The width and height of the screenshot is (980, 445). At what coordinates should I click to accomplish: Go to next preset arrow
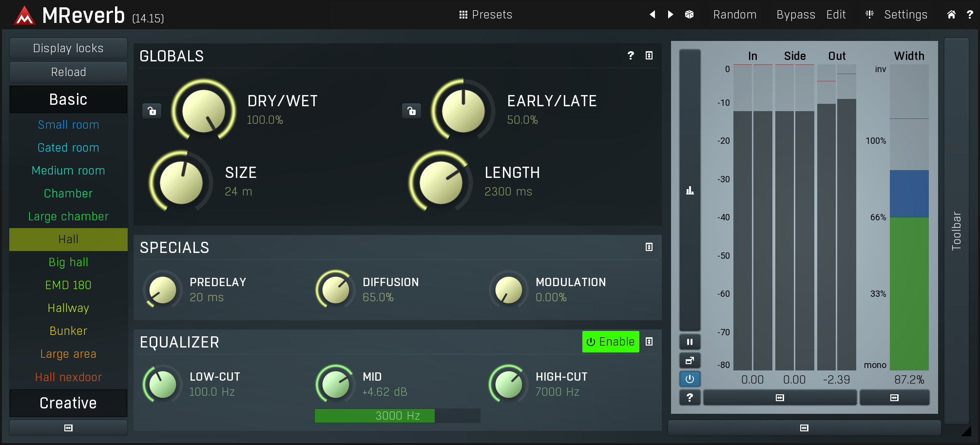(x=671, y=15)
